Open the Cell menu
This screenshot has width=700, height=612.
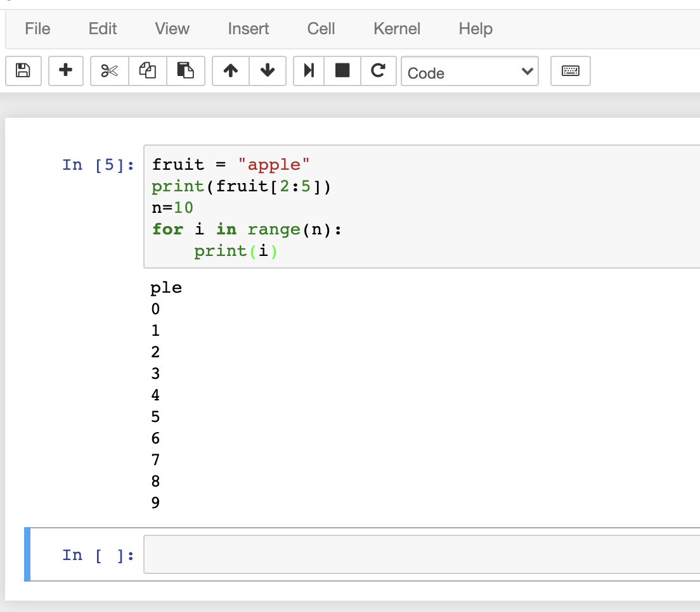[x=321, y=29]
